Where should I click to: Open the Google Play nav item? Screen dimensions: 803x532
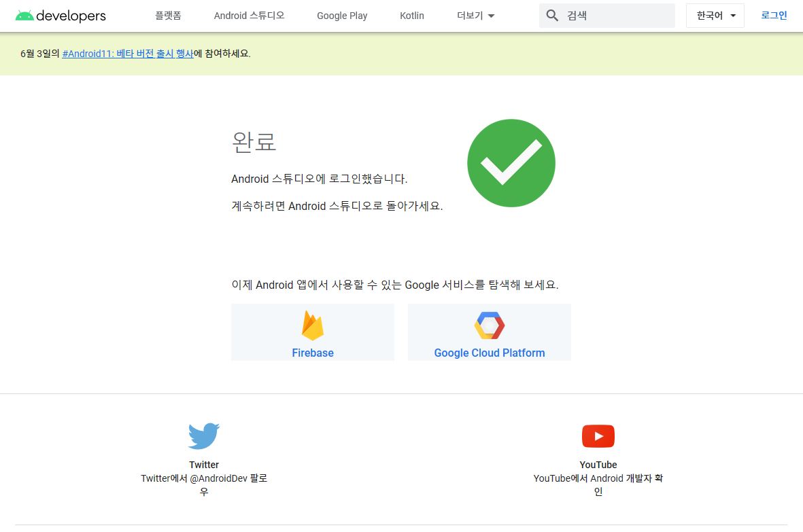click(x=342, y=16)
